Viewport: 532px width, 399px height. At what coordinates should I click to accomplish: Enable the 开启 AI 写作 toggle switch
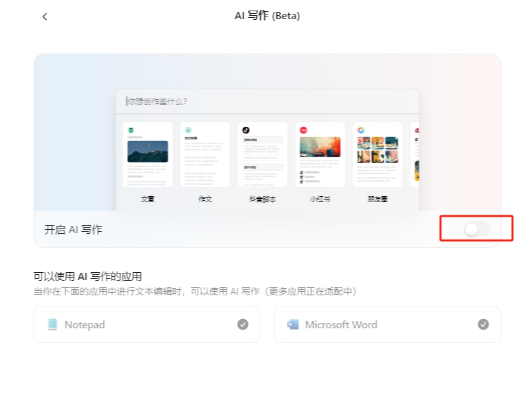coord(476,229)
